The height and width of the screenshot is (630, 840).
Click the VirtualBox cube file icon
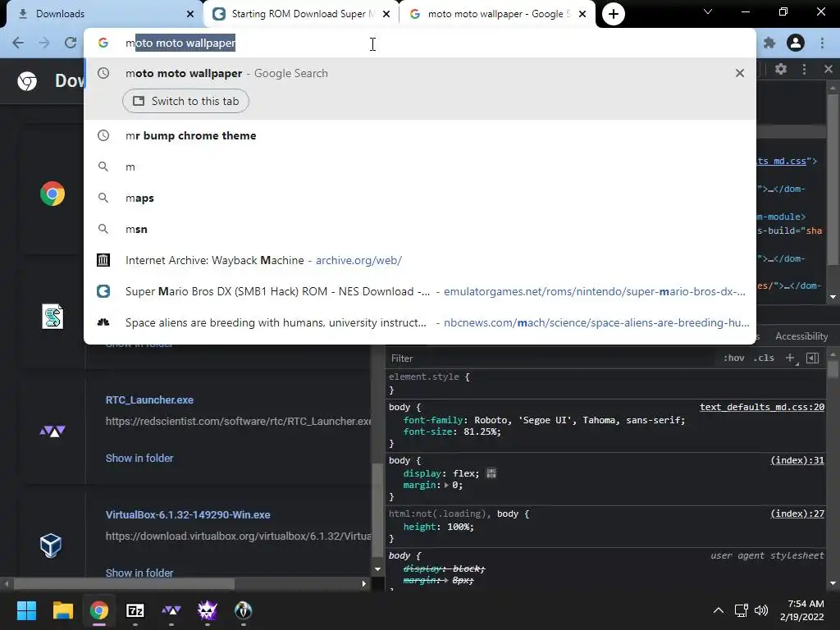pyautogui.click(x=52, y=546)
